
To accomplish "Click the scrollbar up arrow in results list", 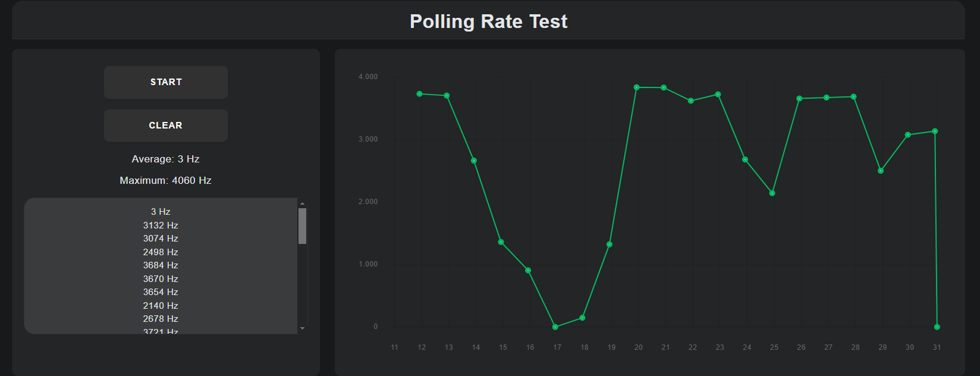I will 302,203.
